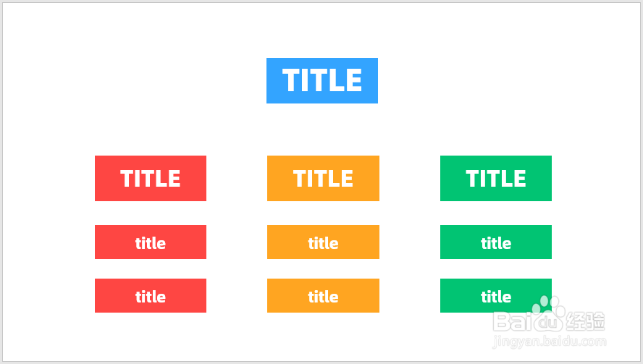Image resolution: width=643 pixels, height=364 pixels.
Task: Select the large green TITLE box
Action: (x=496, y=178)
